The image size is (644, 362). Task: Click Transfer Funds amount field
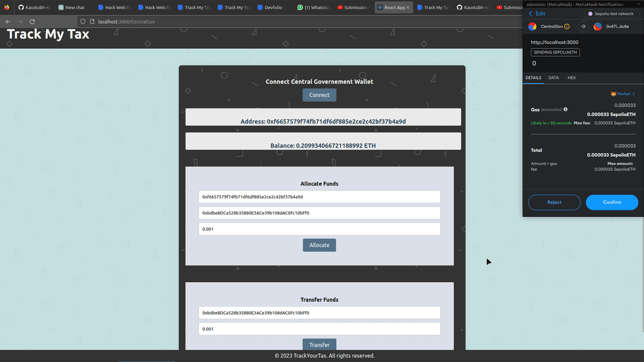[x=319, y=329]
